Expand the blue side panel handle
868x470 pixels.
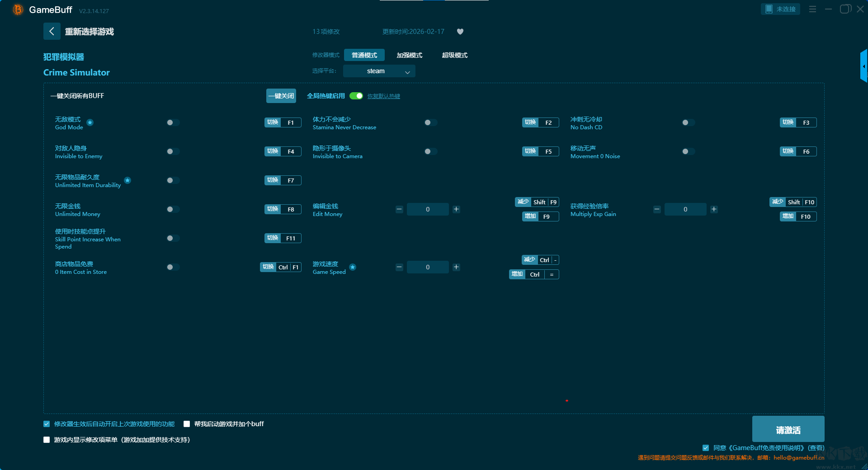(863, 66)
